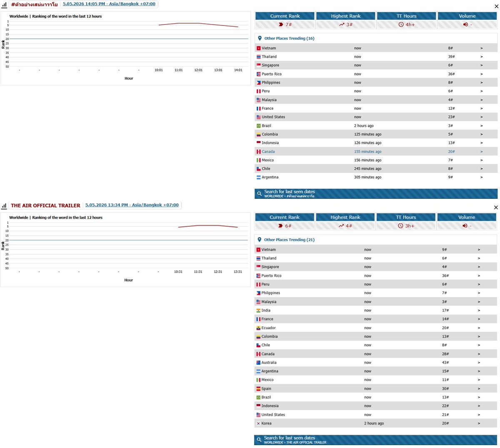Click the trend arrow icon next to 3#
This screenshot has width=500, height=448.
click(342, 25)
